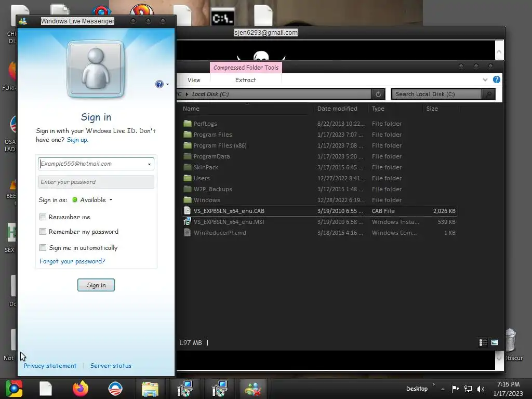
Task: Open Windows Live Messenger taskbar icon
Action: 253,389
